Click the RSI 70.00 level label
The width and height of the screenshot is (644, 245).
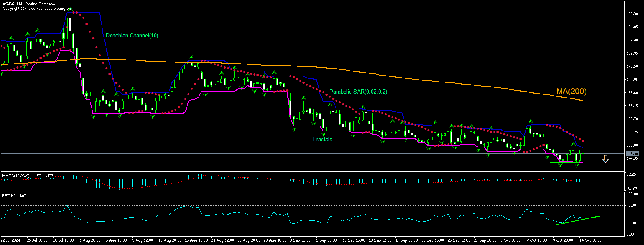click(x=632, y=205)
